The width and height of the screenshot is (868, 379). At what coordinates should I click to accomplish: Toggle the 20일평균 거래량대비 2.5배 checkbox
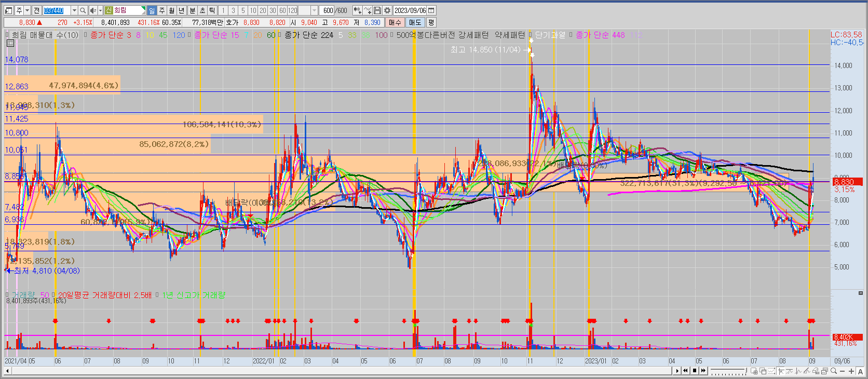(53, 295)
